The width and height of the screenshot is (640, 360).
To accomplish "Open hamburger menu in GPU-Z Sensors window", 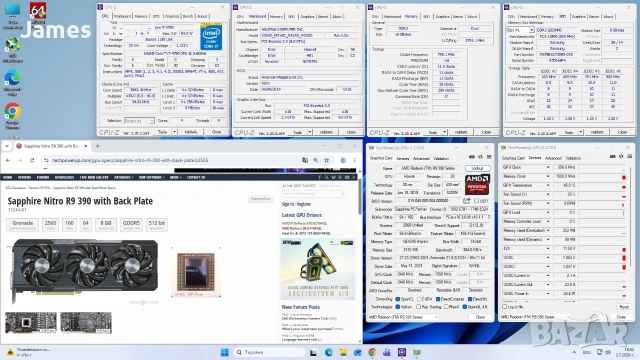I will click(630, 156).
